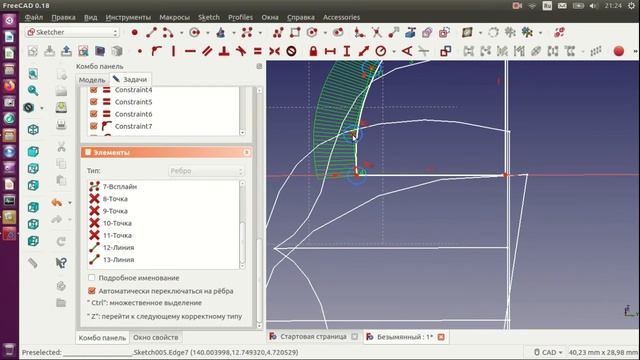Open the Sketcher workbench selector
Screen dimensions: 640x360
tap(72, 32)
